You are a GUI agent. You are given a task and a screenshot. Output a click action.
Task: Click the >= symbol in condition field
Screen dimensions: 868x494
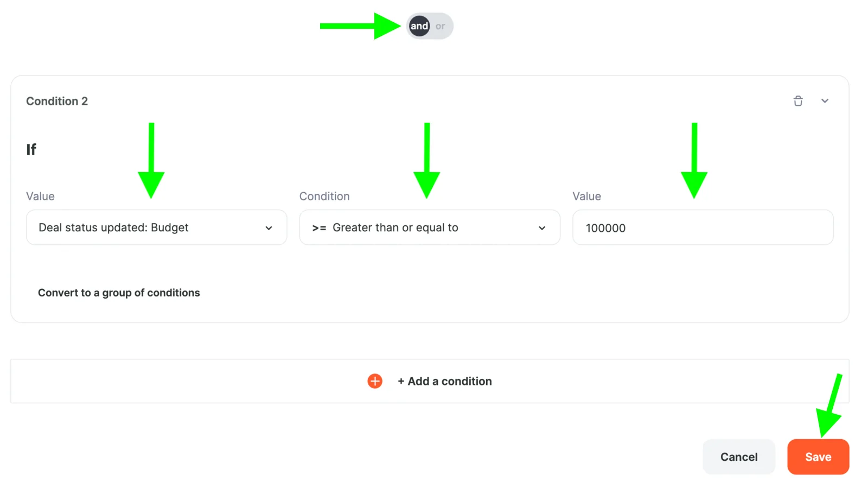[x=319, y=228]
